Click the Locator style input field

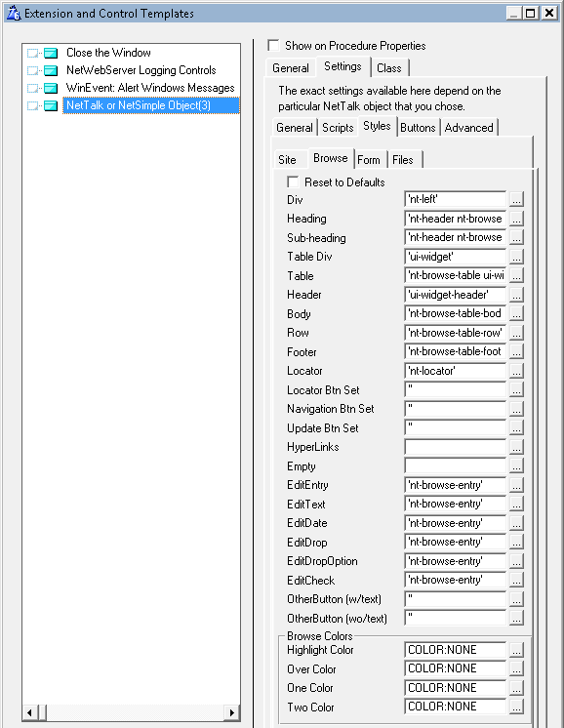(x=456, y=371)
